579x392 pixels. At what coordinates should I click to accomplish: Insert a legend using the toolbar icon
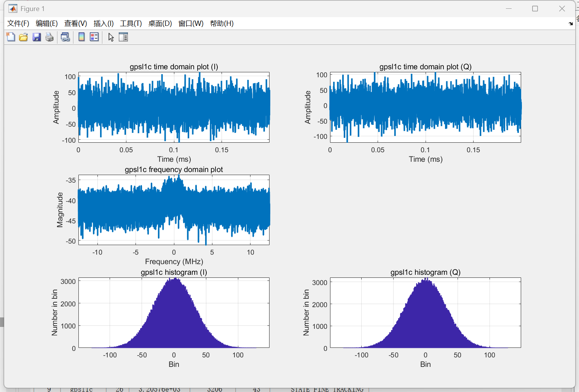pos(94,37)
